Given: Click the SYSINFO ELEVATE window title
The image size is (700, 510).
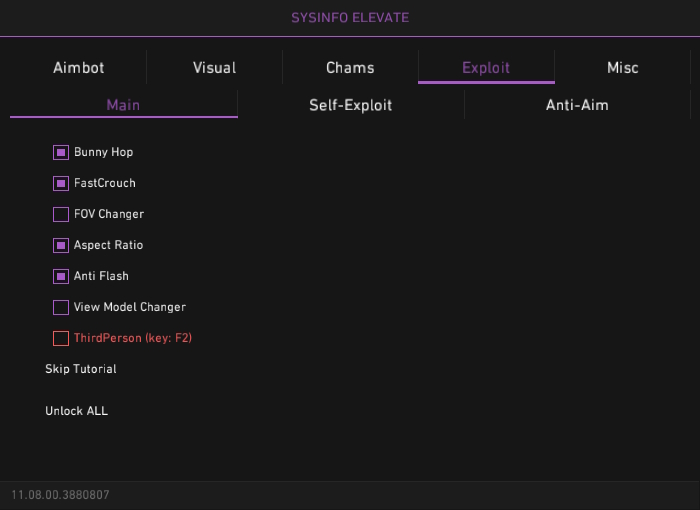Looking at the screenshot, I should [350, 18].
